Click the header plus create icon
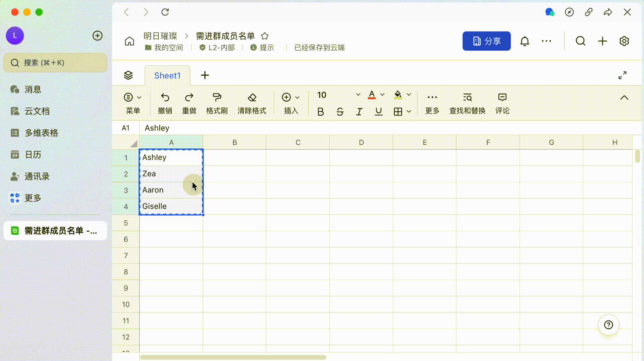Image resolution: width=644 pixels, height=361 pixels. (x=602, y=41)
